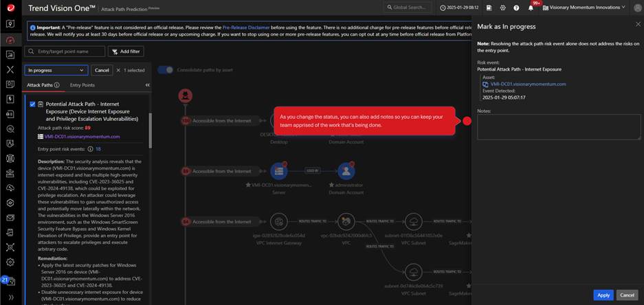This screenshot has height=305, width=644.
Task: Click the clock timestamp 2025-01-29 08:12
Action: tap(458, 8)
